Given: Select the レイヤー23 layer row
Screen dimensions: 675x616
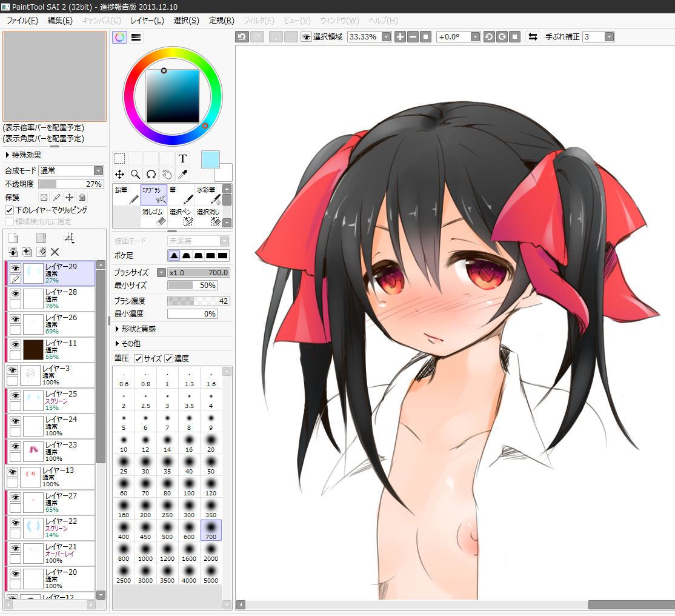Looking at the screenshot, I should click(x=50, y=451).
